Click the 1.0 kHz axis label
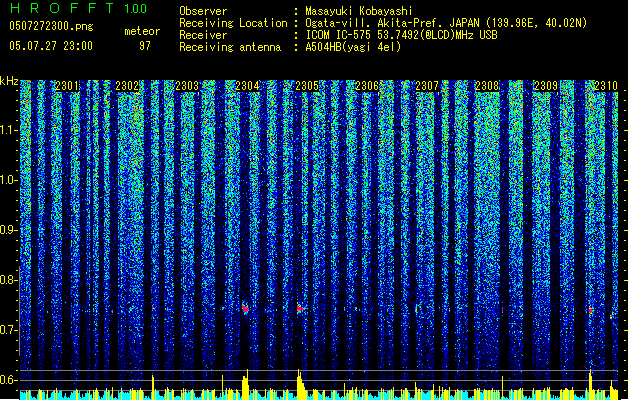Image resolution: width=629 pixels, height=400 pixels. point(9,180)
